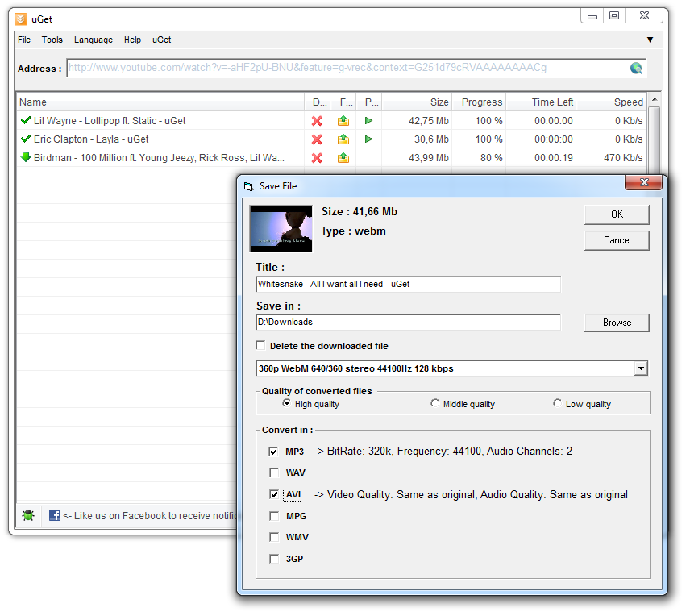Viewport: 690px width, 616px height.
Task: Sort list by Progress column header
Action: (x=480, y=102)
